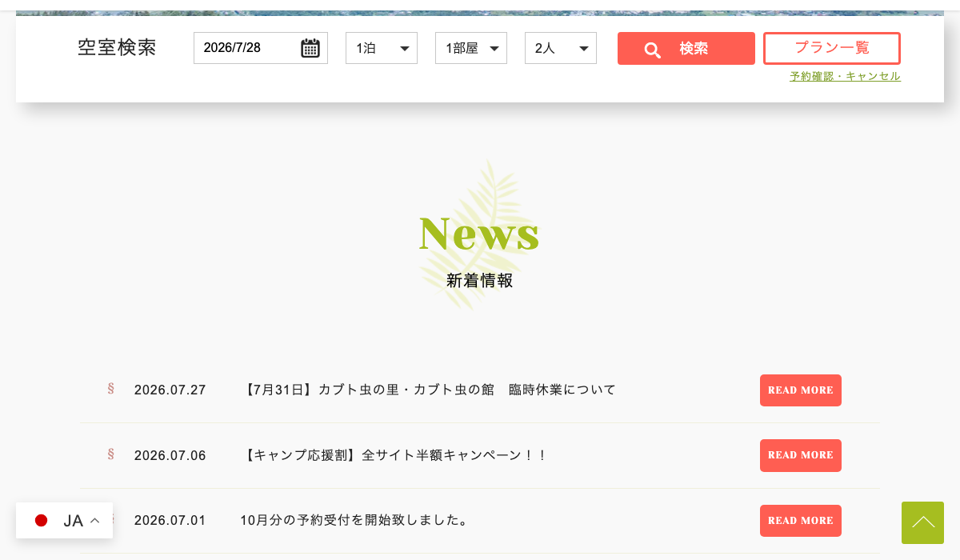Screen dimensions: 960x560
Task: Open the 1泊 nights dropdown
Action: 382,48
